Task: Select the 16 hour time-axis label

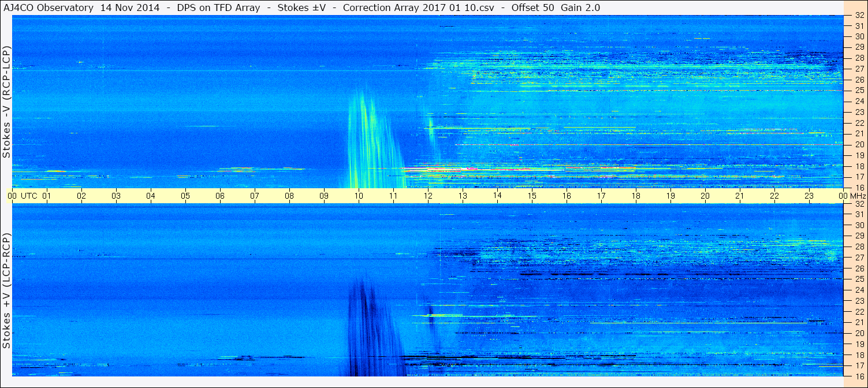Action: pyautogui.click(x=567, y=196)
